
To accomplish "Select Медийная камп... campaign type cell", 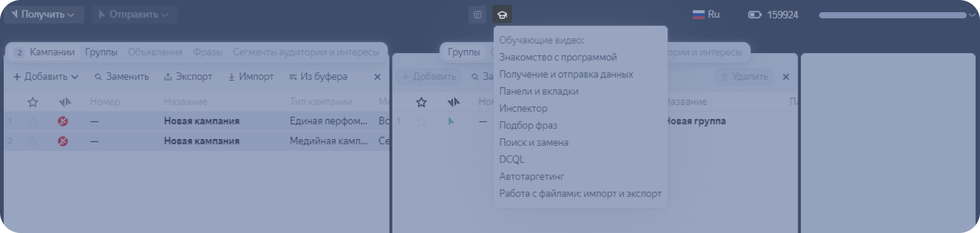I will [328, 141].
